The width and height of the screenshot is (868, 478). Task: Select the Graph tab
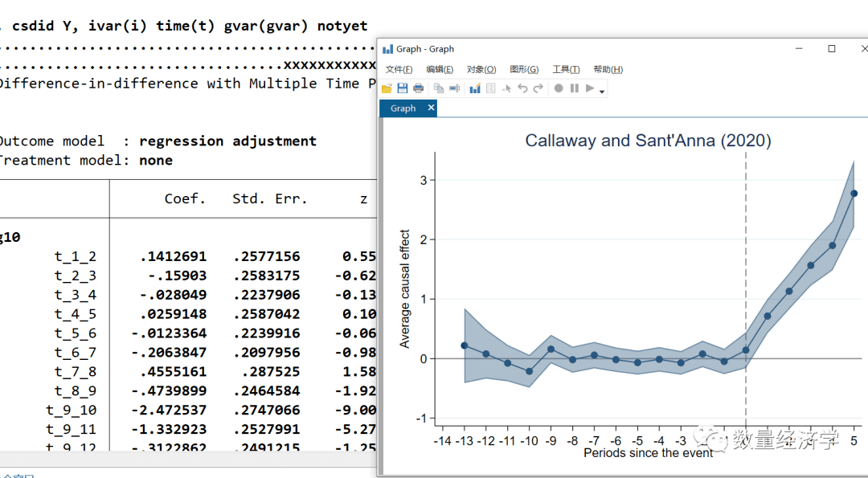coord(402,107)
